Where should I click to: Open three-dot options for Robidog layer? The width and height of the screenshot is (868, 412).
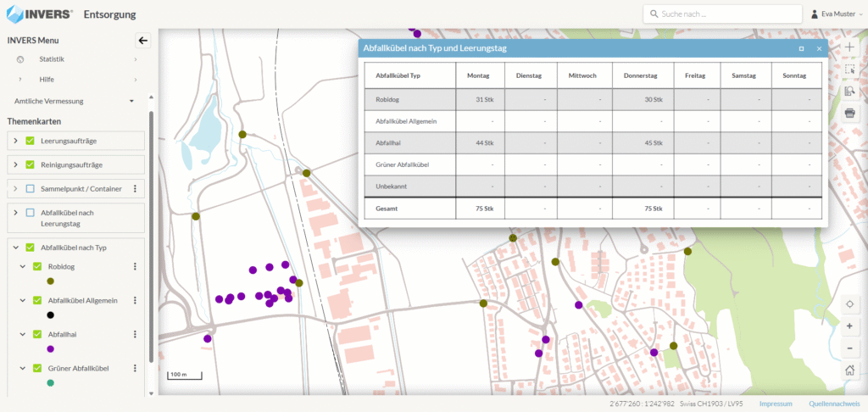[135, 267]
